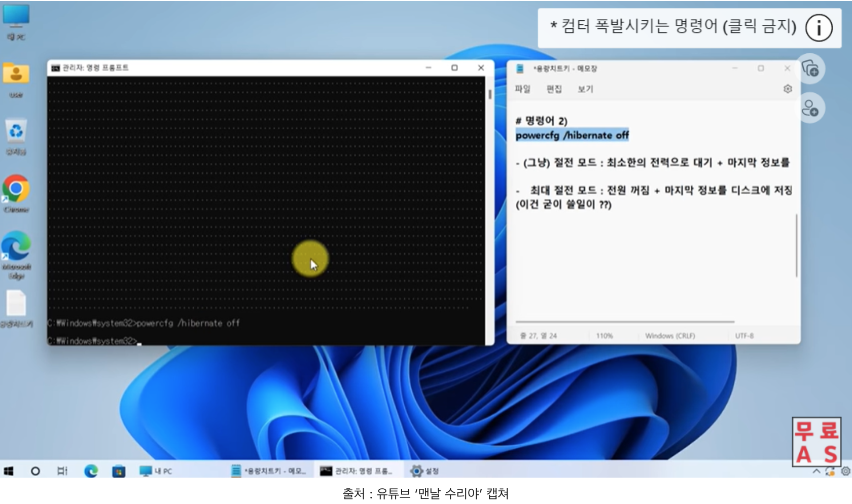Open the text file icon on the desktop
Screen dimensions: 852x504
tap(16, 308)
